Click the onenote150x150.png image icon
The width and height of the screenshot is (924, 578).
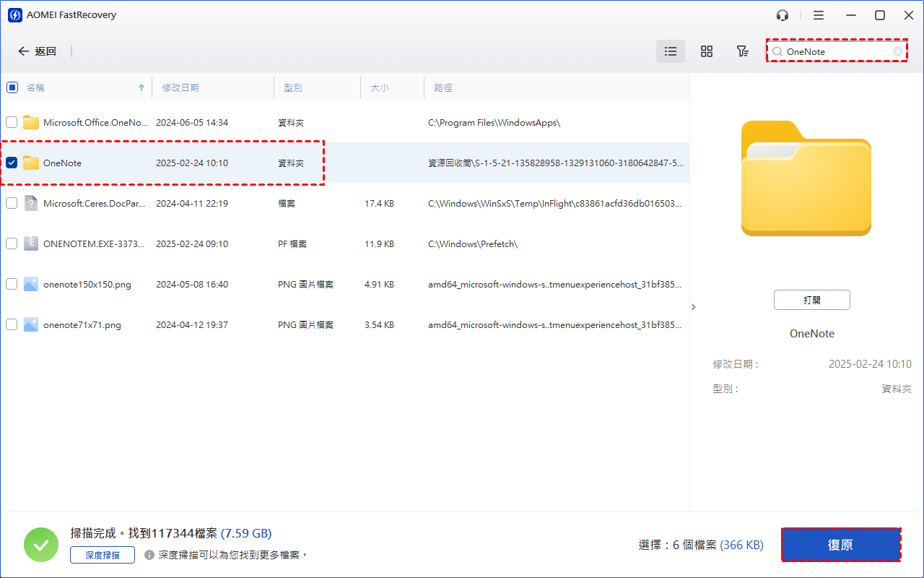[x=30, y=284]
